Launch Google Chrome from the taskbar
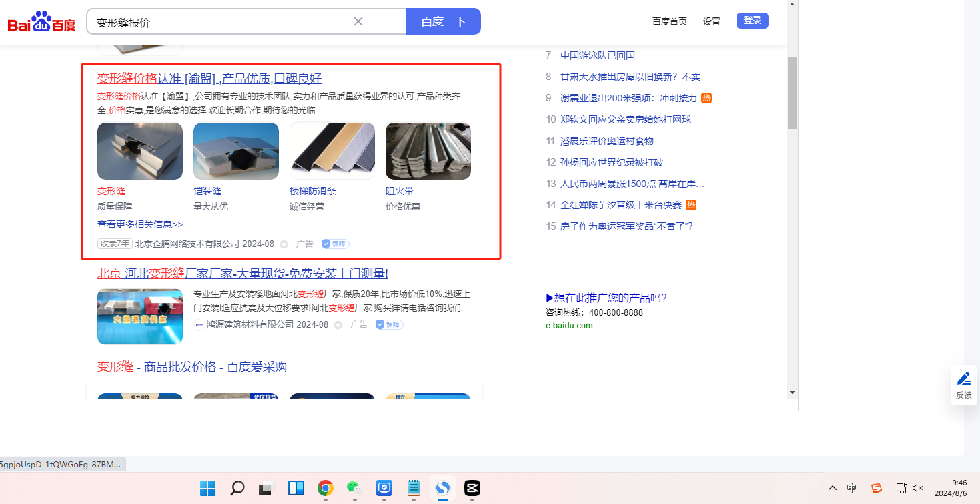 [326, 488]
